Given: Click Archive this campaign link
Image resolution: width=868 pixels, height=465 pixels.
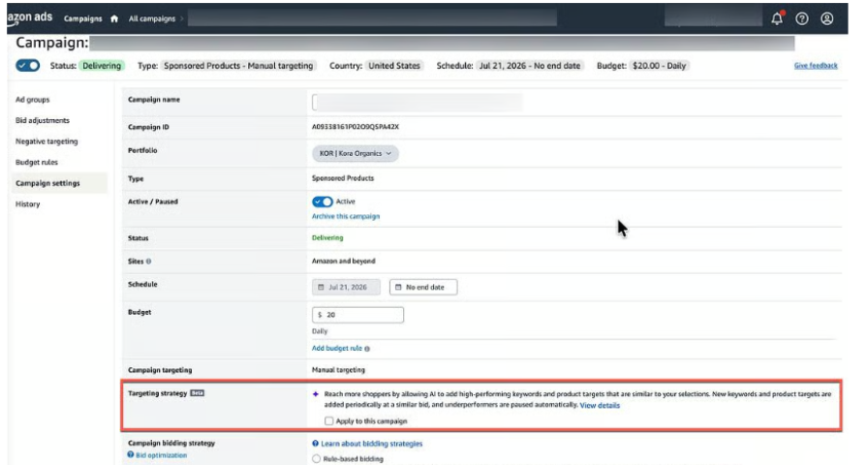Looking at the screenshot, I should [346, 216].
